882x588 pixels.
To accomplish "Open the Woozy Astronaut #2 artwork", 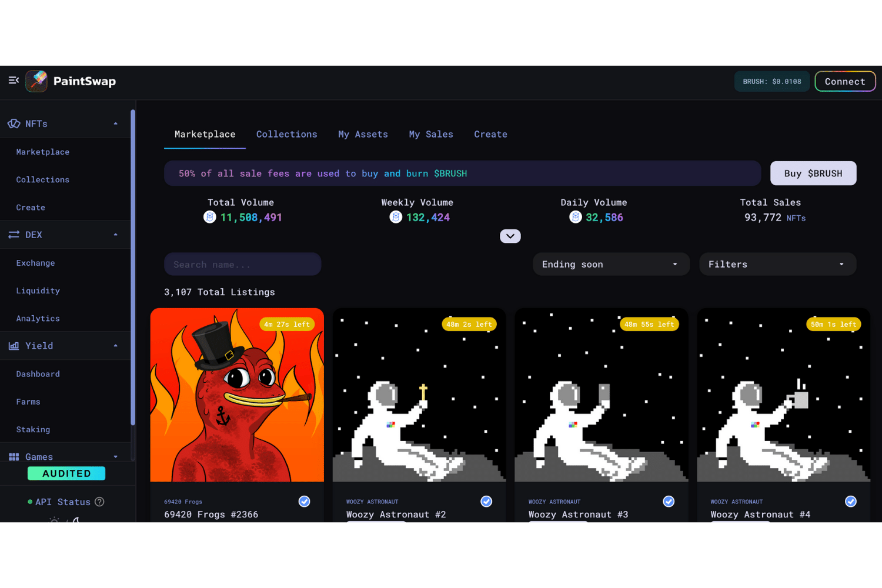I will pyautogui.click(x=419, y=395).
